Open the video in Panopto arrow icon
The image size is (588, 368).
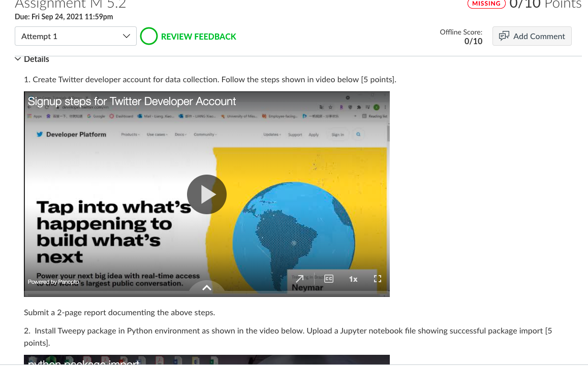[300, 279]
